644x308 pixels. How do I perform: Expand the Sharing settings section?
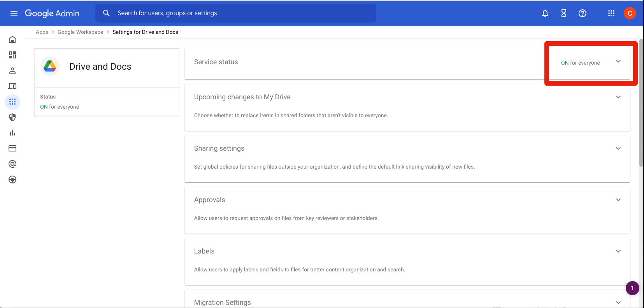click(x=618, y=148)
